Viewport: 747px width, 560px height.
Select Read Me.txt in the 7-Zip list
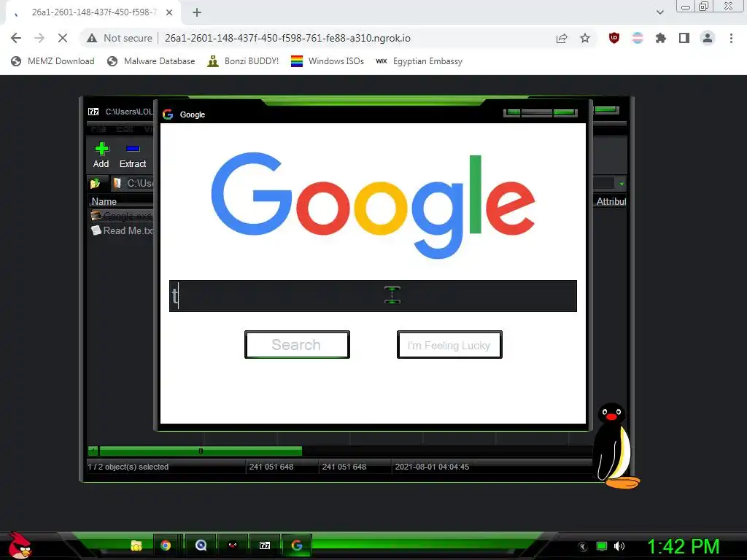coord(122,230)
